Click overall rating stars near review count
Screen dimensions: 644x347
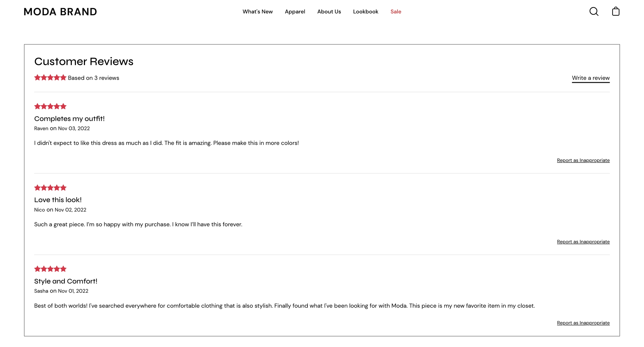50,78
